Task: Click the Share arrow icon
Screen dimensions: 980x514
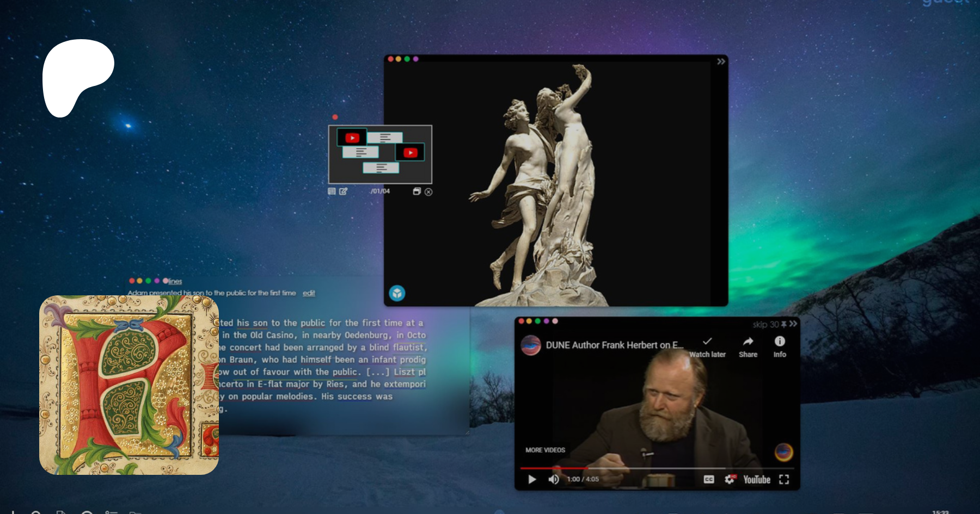Action: (748, 342)
